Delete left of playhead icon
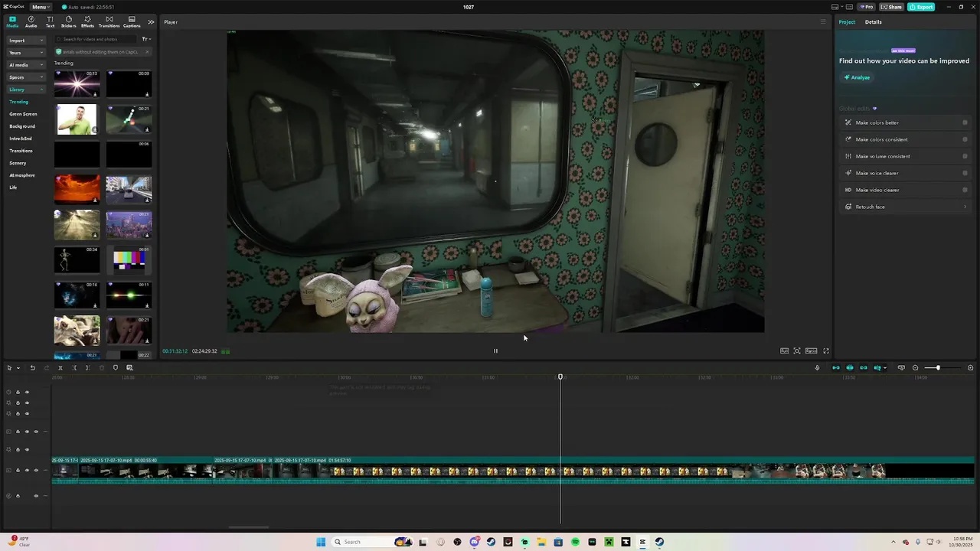Image resolution: width=980 pixels, height=551 pixels. (74, 368)
